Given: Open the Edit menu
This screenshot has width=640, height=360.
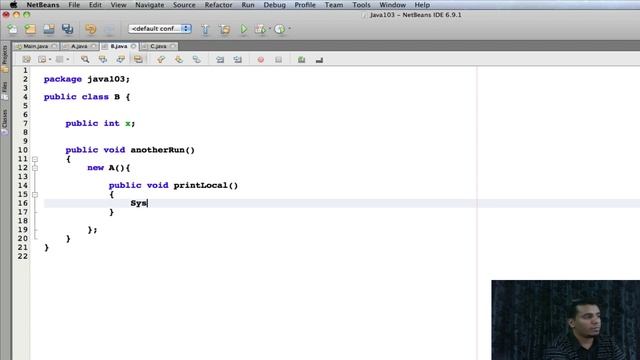Looking at the screenshot, I should 95,5.
